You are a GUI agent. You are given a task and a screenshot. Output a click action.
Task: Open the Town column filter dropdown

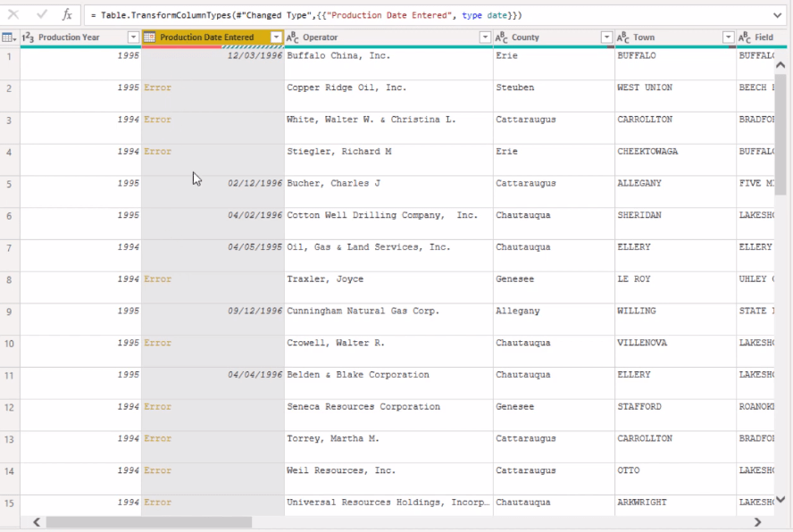[x=729, y=37]
